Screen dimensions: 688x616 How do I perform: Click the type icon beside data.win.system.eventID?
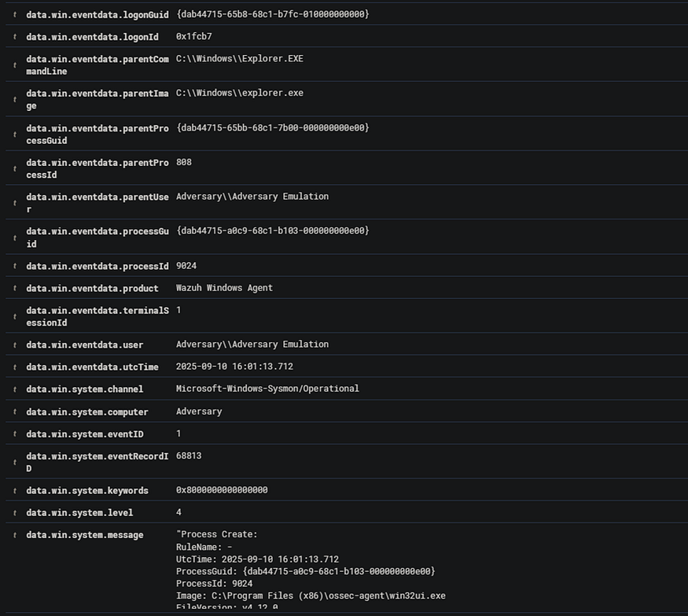(x=15, y=433)
